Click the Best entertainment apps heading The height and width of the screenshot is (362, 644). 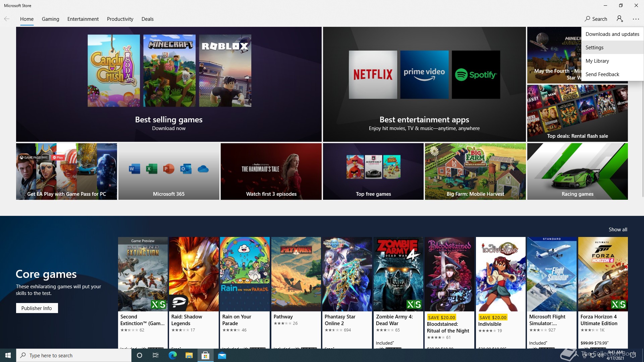coord(424,120)
